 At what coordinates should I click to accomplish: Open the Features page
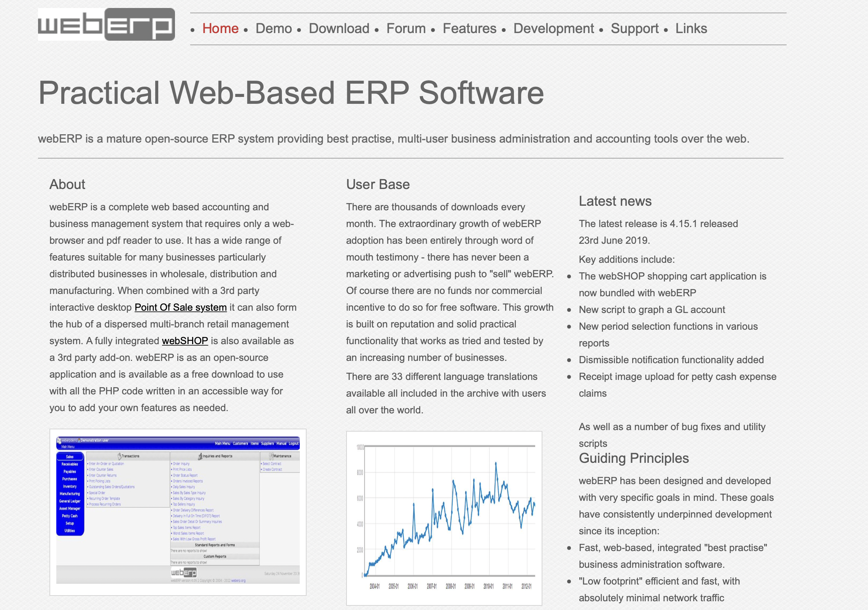pos(469,29)
